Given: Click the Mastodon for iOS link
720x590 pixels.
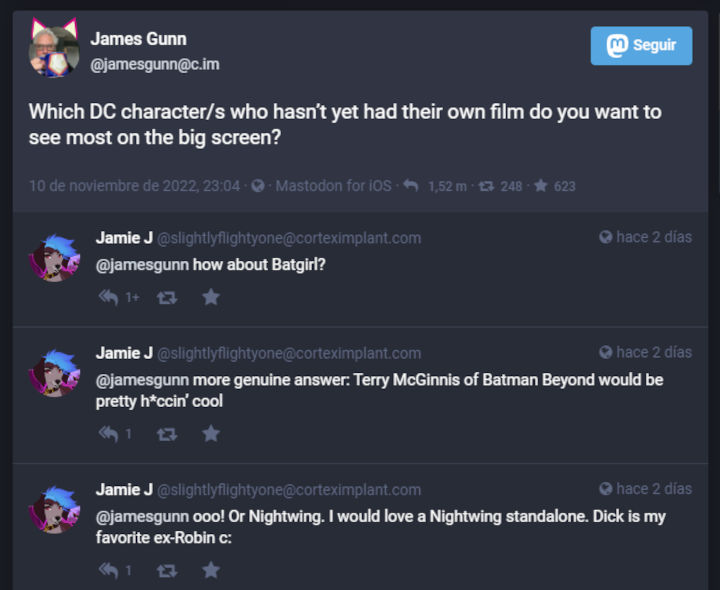Looking at the screenshot, I should point(333,186).
